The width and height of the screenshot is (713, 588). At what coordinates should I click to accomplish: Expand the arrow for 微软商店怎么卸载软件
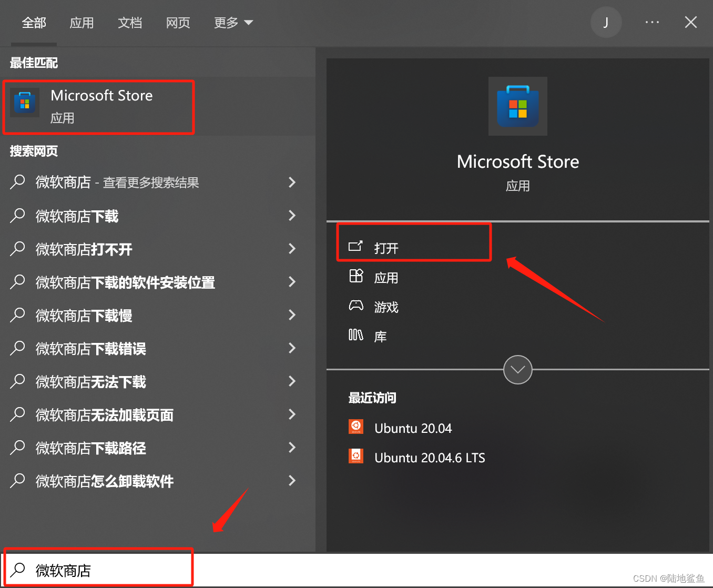tap(292, 480)
